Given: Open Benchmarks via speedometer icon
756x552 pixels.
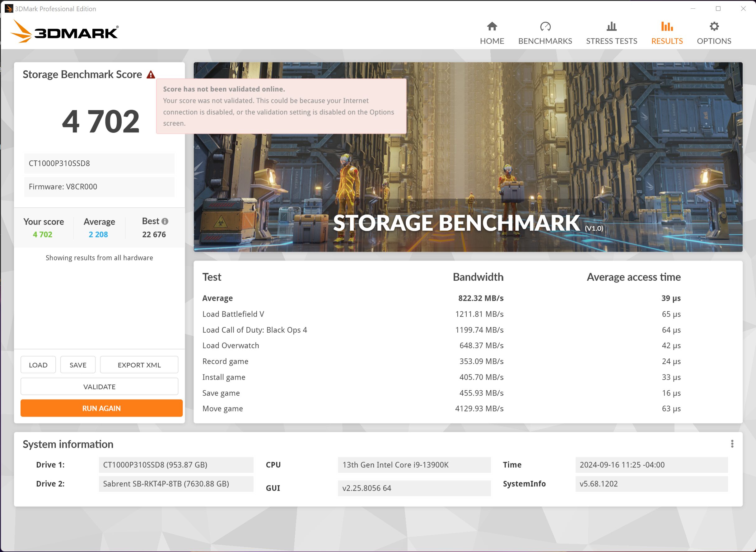Looking at the screenshot, I should point(545,26).
